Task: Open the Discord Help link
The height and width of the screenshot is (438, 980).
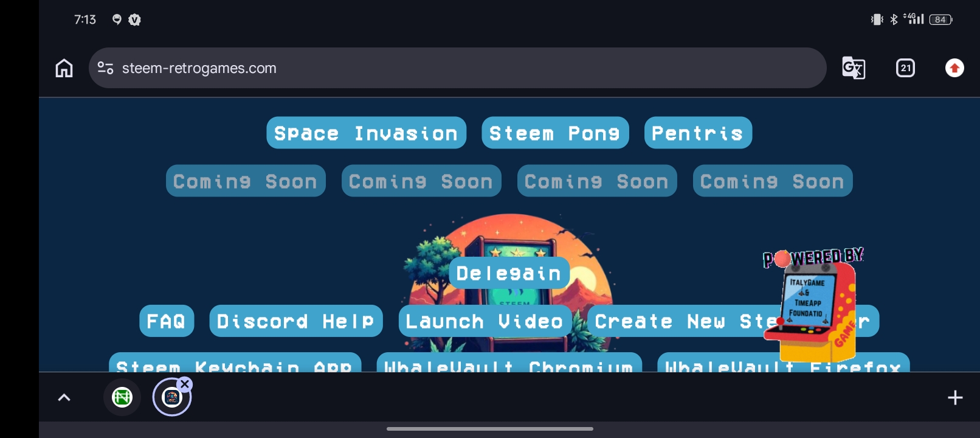Action: 296,321
